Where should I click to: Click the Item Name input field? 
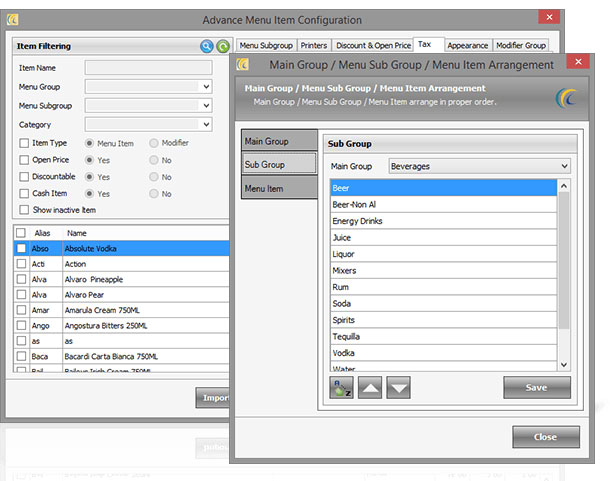(148, 68)
